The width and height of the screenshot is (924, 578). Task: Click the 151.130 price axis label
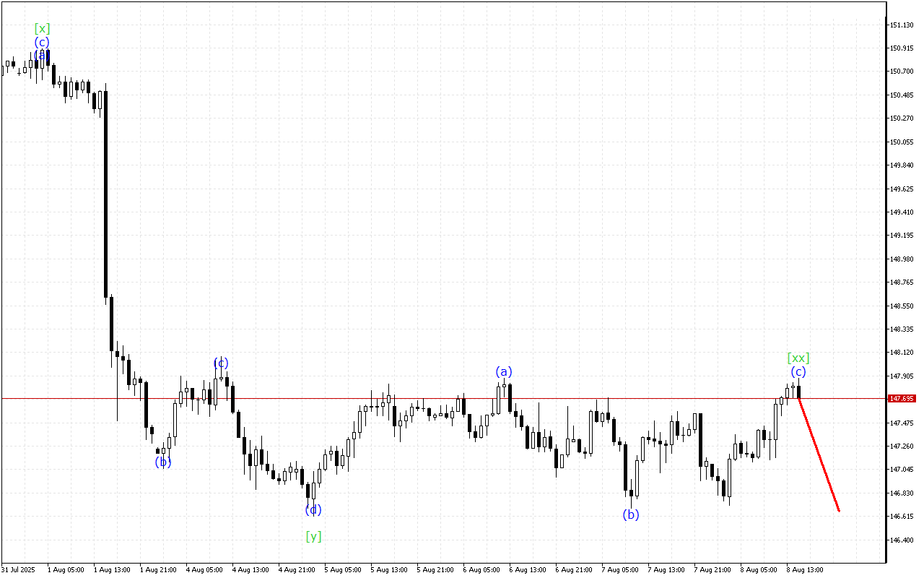(902, 25)
